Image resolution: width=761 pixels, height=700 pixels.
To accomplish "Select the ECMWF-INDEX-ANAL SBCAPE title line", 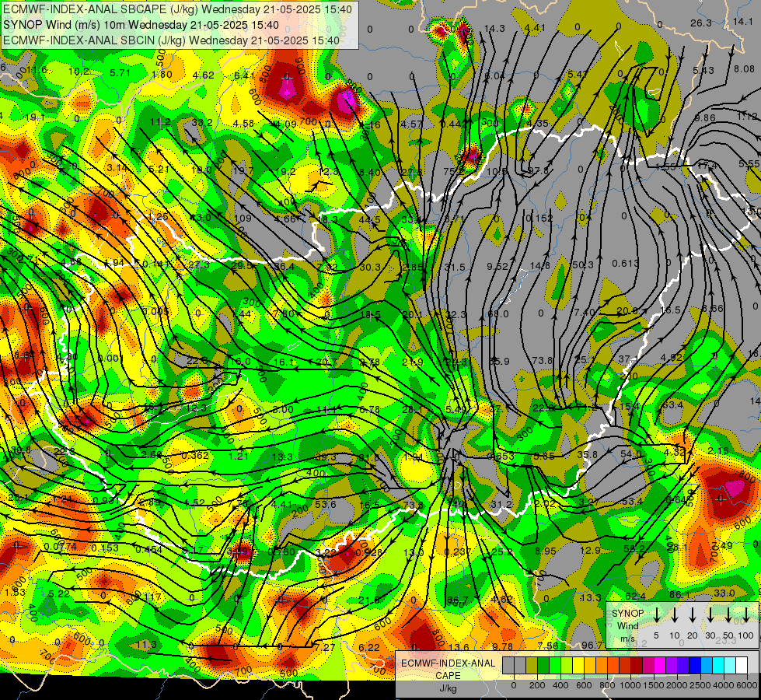I will pyautogui.click(x=178, y=9).
